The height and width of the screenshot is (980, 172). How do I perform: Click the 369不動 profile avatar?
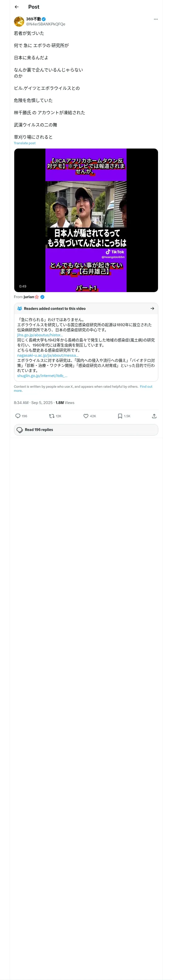click(19, 21)
